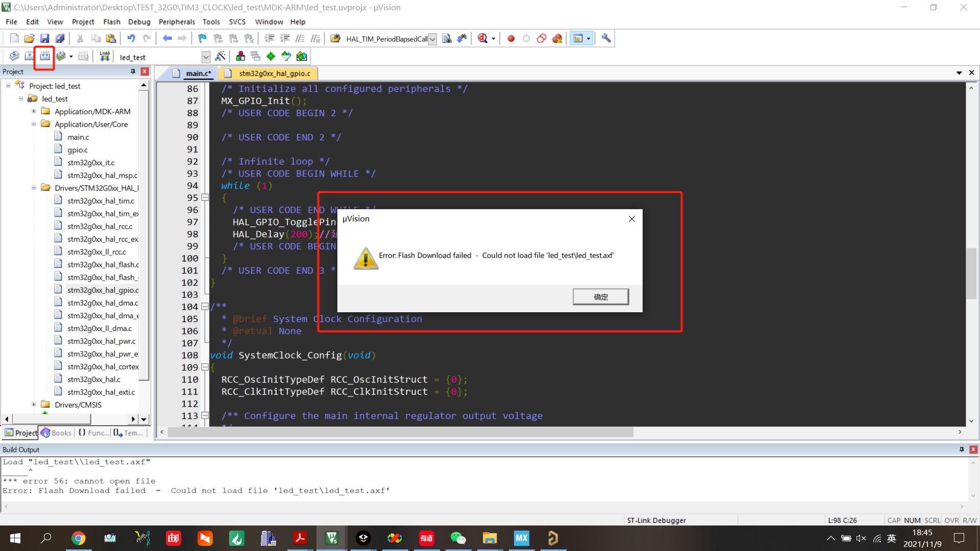Fold the while block at line 95
This screenshot has width=980, height=551.
coord(205,197)
